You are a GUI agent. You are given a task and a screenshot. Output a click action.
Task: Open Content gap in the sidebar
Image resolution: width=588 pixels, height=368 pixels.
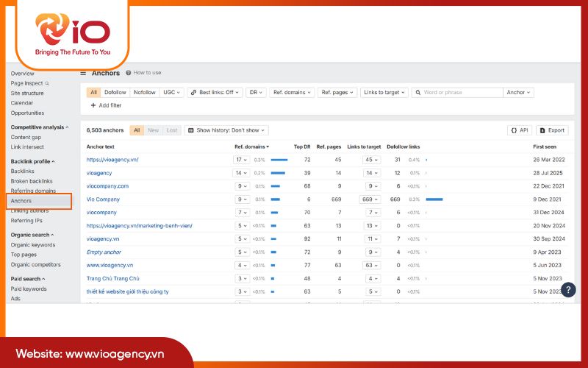coord(26,138)
